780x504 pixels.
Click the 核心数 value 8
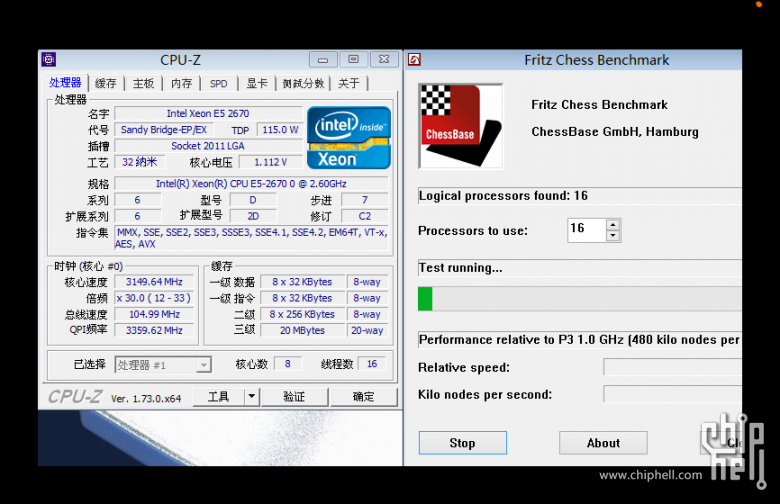tap(288, 364)
